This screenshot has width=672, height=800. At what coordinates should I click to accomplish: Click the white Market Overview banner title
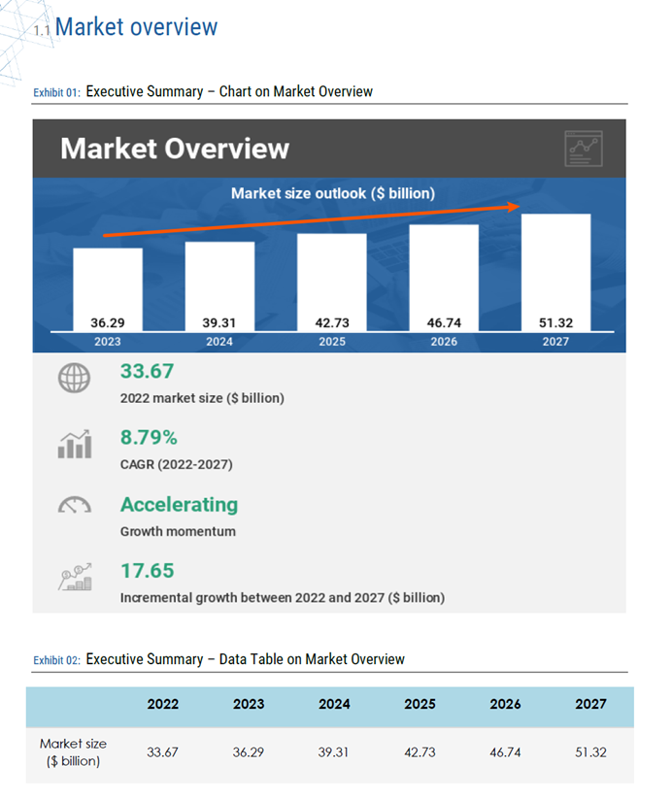pyautogui.click(x=175, y=149)
